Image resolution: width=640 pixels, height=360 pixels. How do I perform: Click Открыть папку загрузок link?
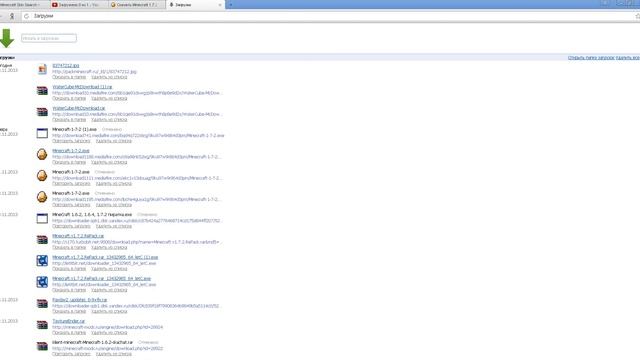pyautogui.click(x=591, y=58)
